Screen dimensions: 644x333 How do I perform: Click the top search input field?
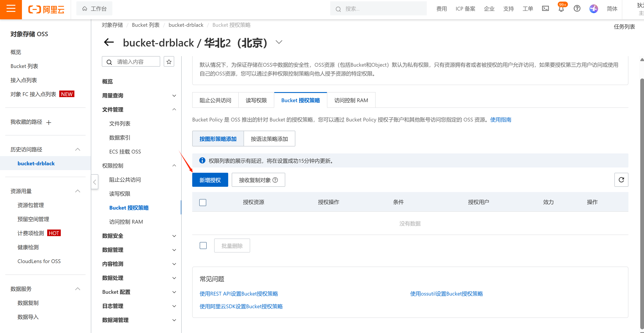379,9
